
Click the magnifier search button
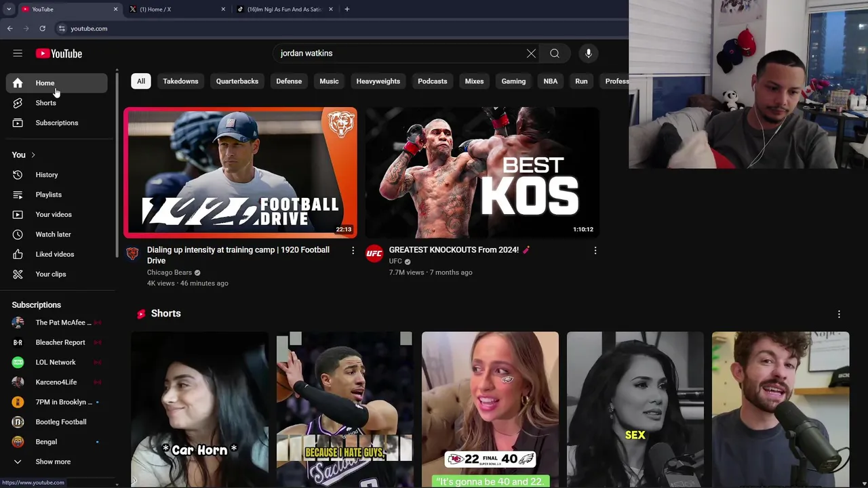pyautogui.click(x=555, y=54)
